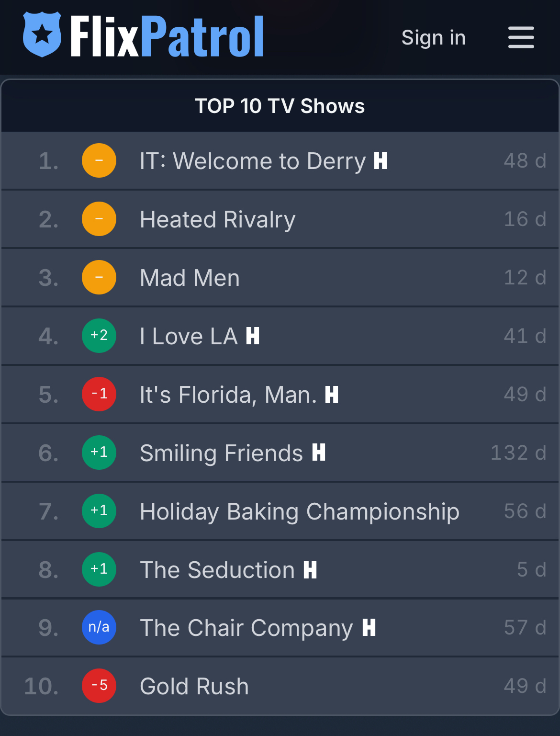
Task: Click the FlixPatrol shield logo icon
Action: pos(42,34)
